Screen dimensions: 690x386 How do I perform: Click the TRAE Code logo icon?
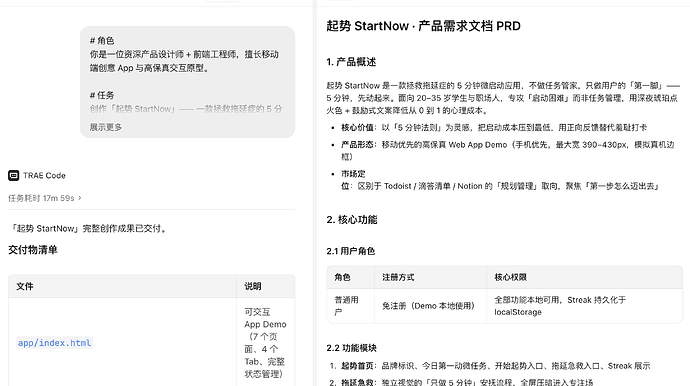[13, 176]
